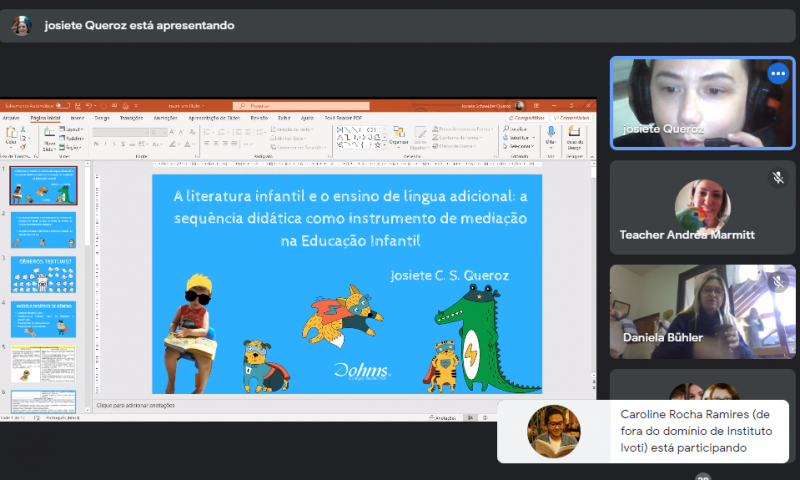Switch to the Inserir ribbon tab
Image resolution: width=800 pixels, height=480 pixels.
click(78, 118)
